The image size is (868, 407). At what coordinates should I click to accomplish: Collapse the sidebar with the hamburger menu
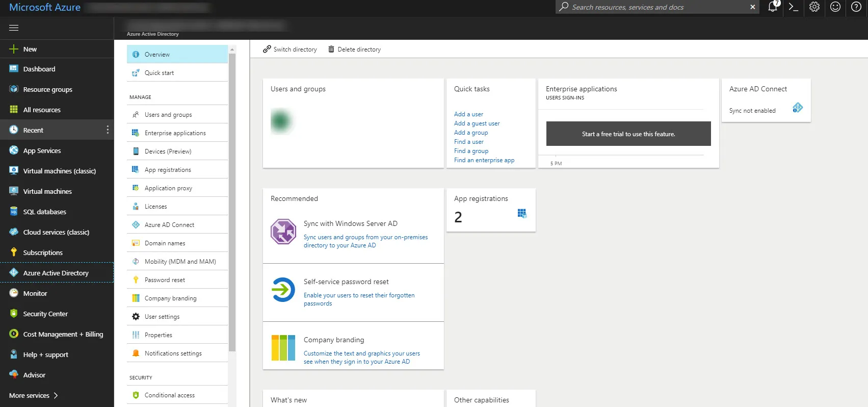[x=14, y=28]
